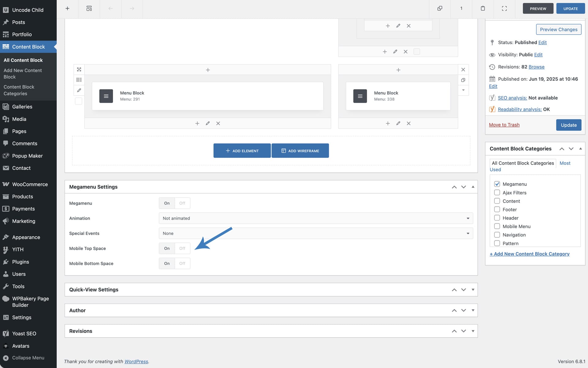Add element with plus icon in toolbar
This screenshot has height=368, width=588.
pos(67,9)
